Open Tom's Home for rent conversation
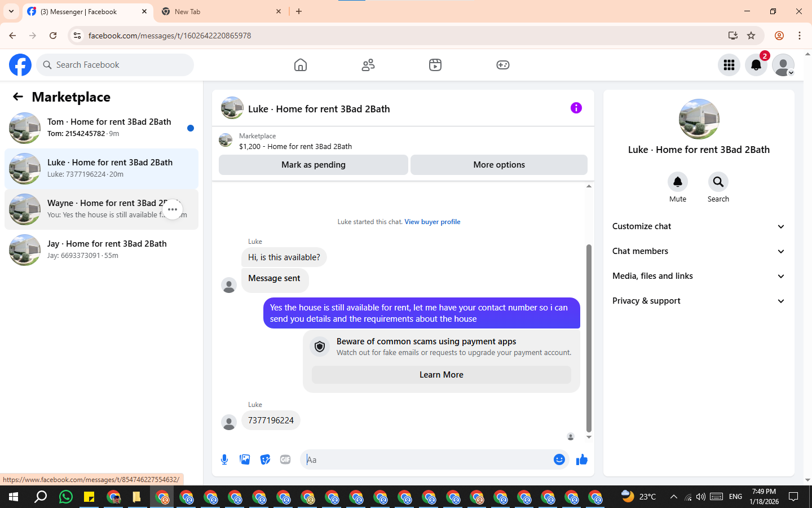The height and width of the screenshot is (508, 812). click(101, 128)
